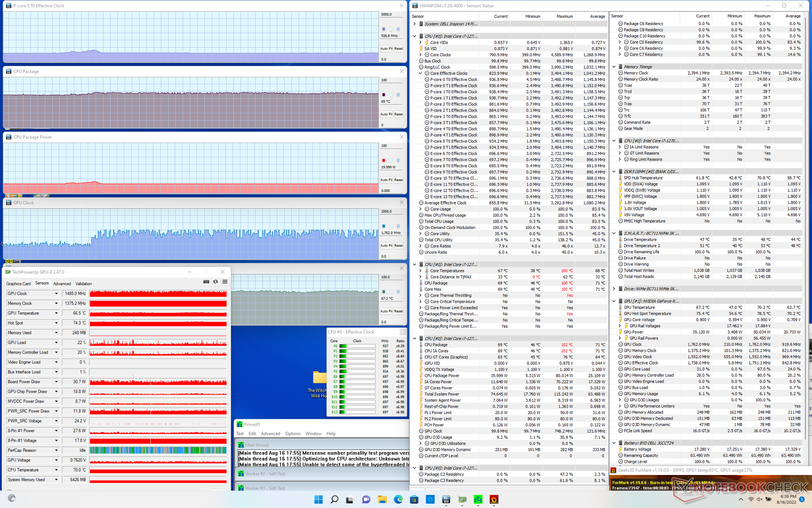The height and width of the screenshot is (508, 812).
Task: Click the GPU-Z screenshot camera icon
Action: point(206,282)
